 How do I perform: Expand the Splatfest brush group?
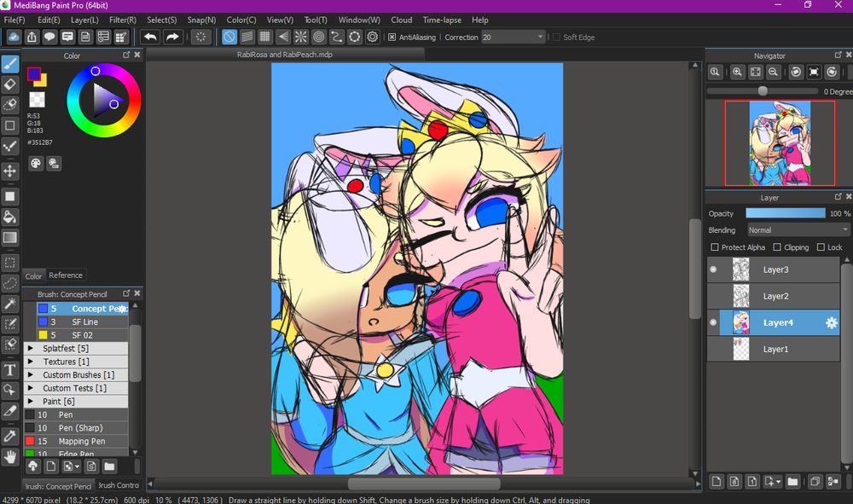pos(31,349)
